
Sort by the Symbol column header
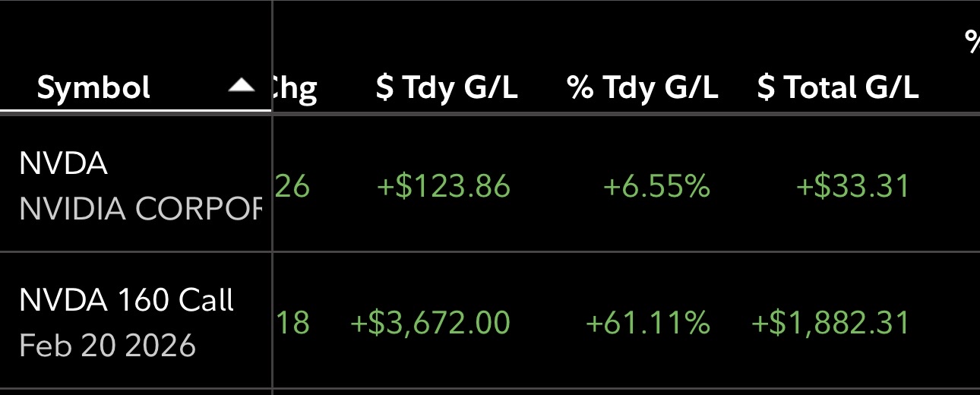coord(93,87)
